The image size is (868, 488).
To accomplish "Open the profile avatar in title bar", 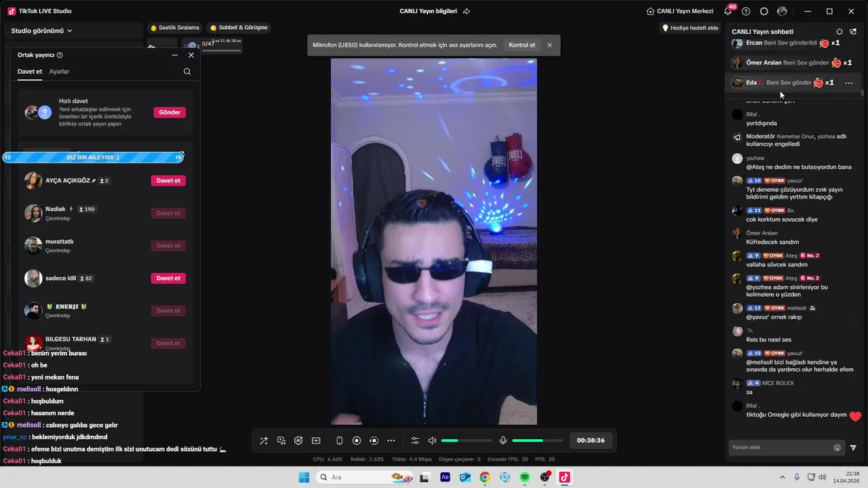I will point(783,12).
